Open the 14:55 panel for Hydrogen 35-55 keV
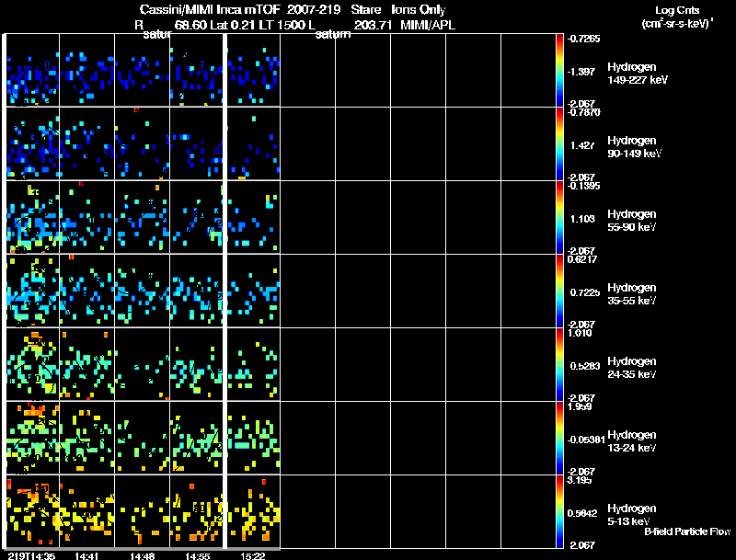The width and height of the screenshot is (736, 560). pyautogui.click(x=196, y=291)
